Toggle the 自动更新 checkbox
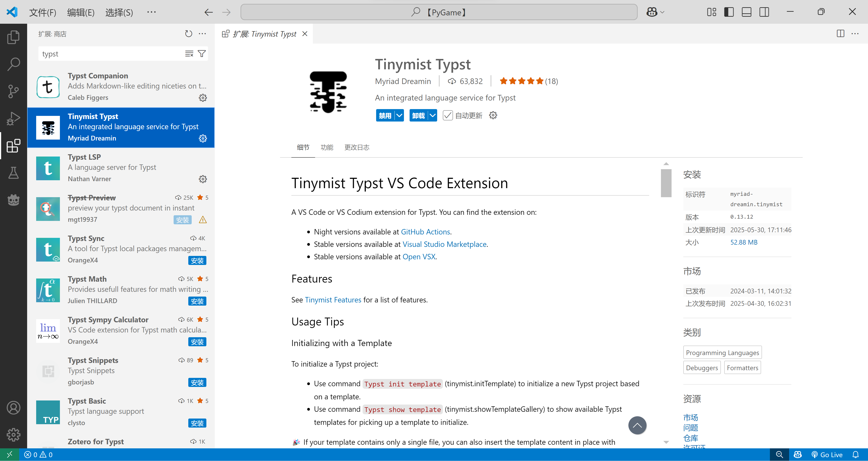 tap(448, 115)
